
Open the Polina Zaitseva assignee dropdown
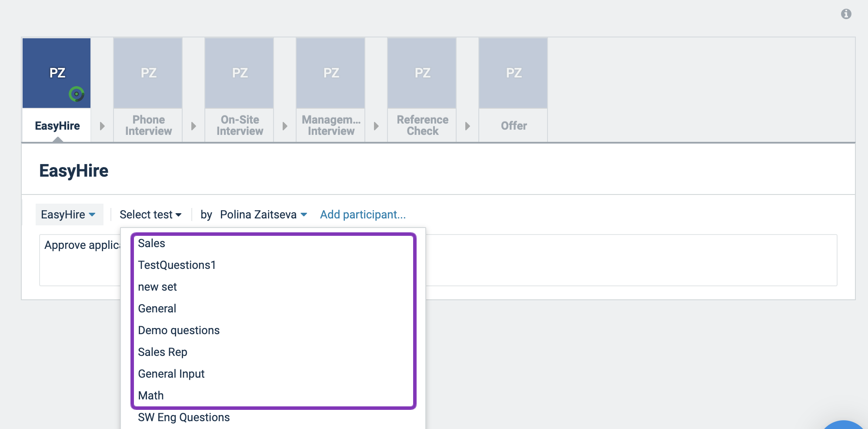coord(264,214)
